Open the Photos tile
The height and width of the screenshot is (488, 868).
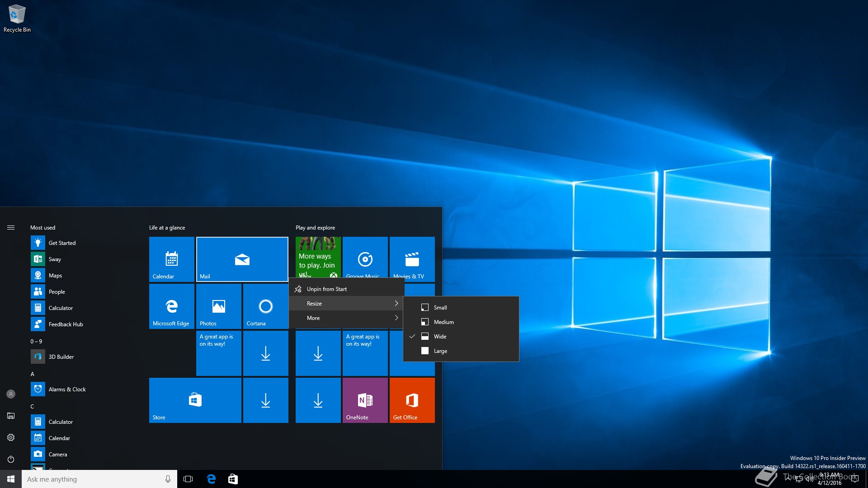tap(219, 306)
